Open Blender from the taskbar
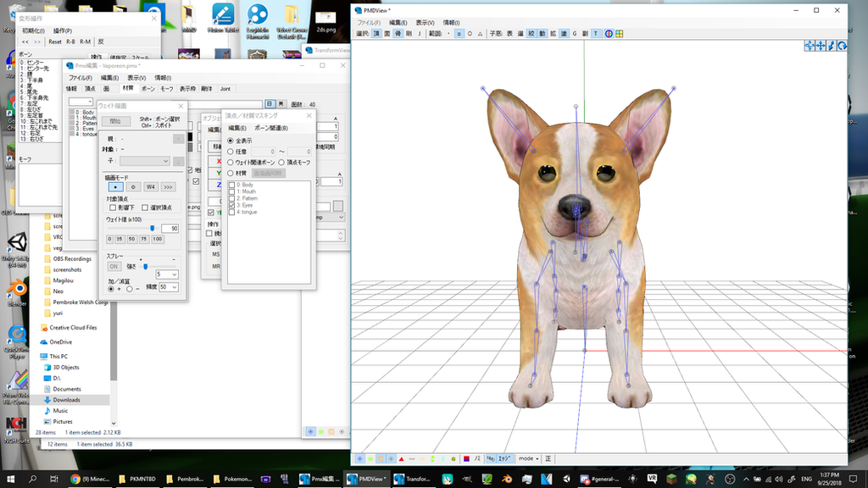 507,480
